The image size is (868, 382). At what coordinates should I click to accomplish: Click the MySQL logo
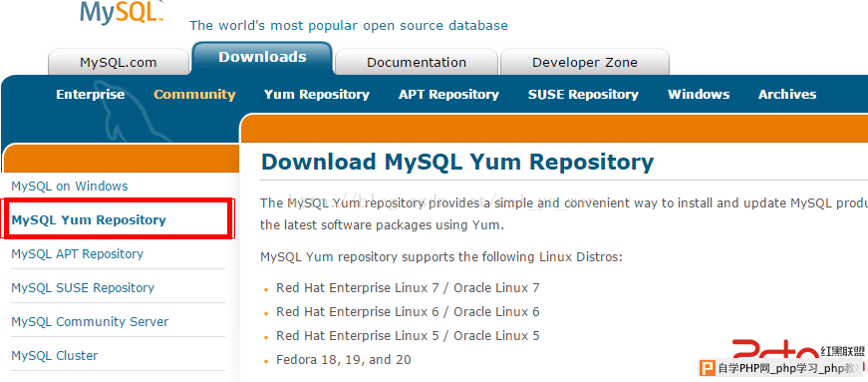tap(122, 12)
